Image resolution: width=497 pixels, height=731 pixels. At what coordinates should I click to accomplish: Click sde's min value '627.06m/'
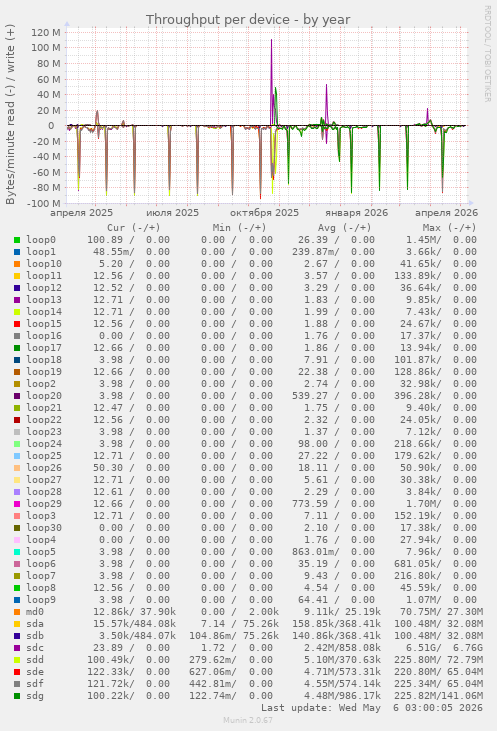click(213, 672)
